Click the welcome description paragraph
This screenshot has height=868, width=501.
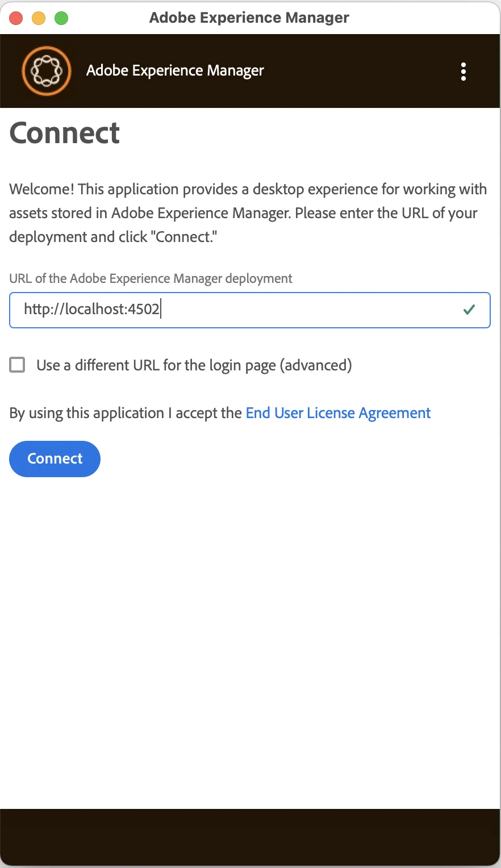pos(248,213)
